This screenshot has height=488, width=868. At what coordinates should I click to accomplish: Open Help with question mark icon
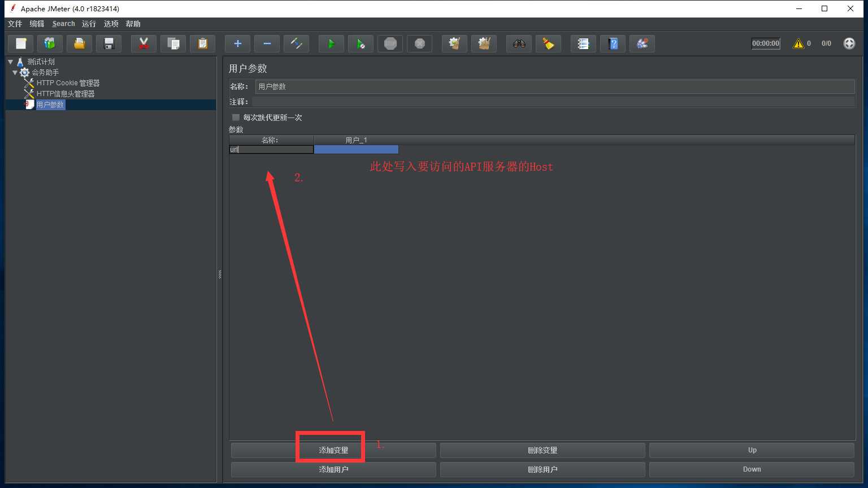(x=613, y=43)
